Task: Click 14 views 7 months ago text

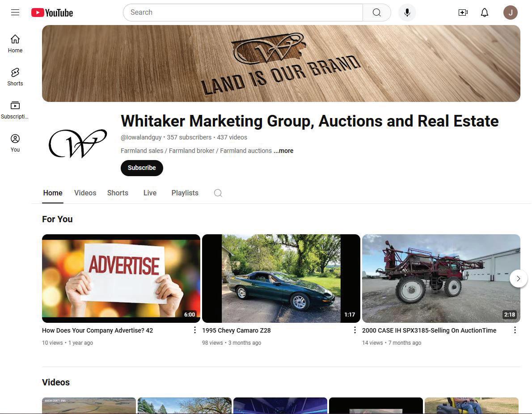Action: click(x=392, y=343)
